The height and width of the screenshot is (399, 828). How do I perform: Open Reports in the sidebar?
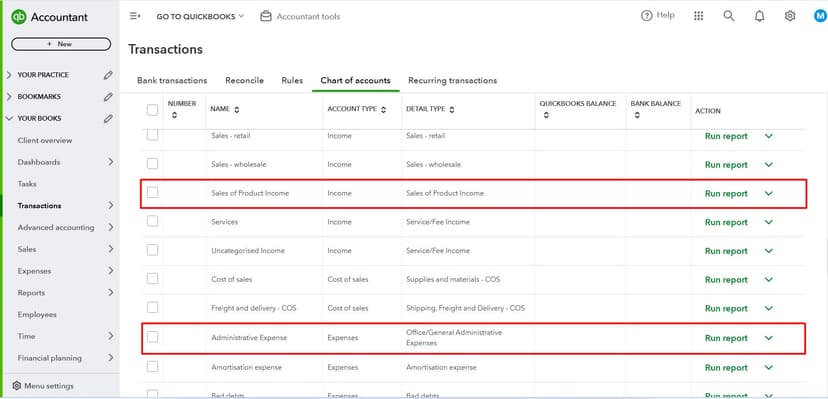31,293
